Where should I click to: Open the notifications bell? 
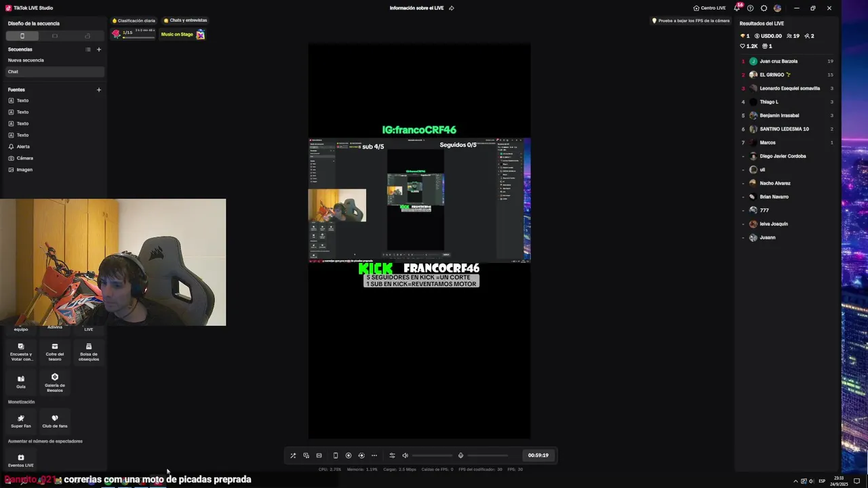coord(737,8)
